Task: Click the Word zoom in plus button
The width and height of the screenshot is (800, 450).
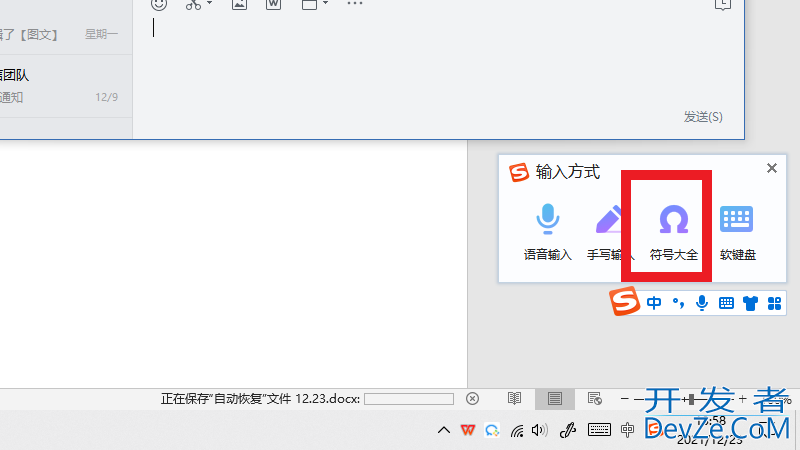Action: tap(742, 398)
